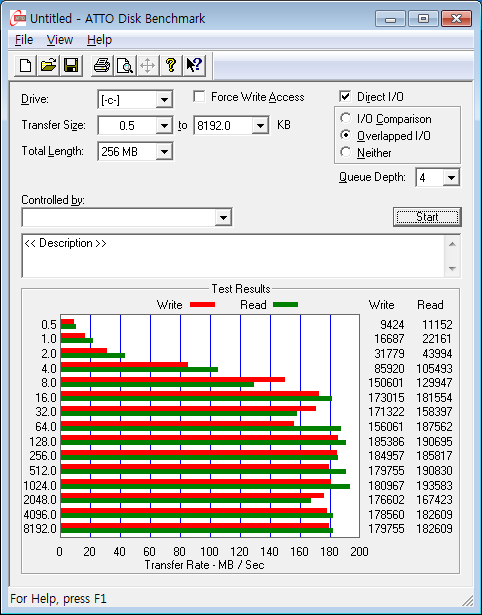The height and width of the screenshot is (615, 482).
Task: Click write value 150601
Action: pyautogui.click(x=386, y=382)
